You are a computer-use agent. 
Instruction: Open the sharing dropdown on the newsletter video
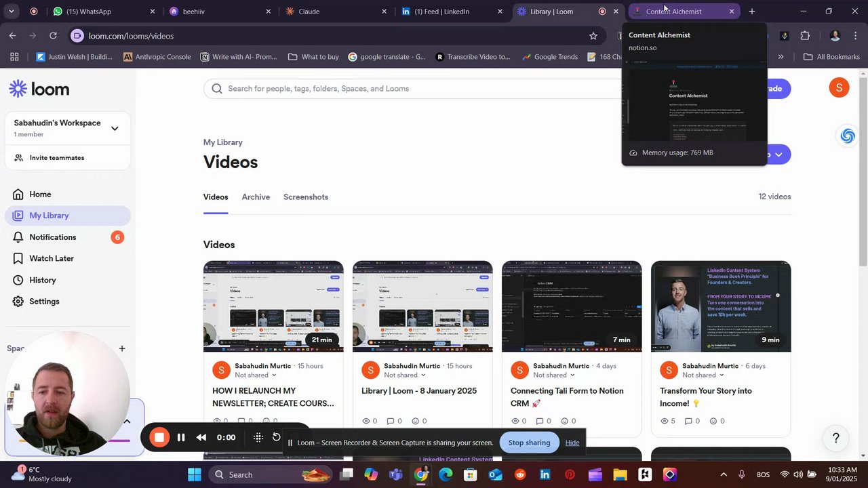[256, 375]
